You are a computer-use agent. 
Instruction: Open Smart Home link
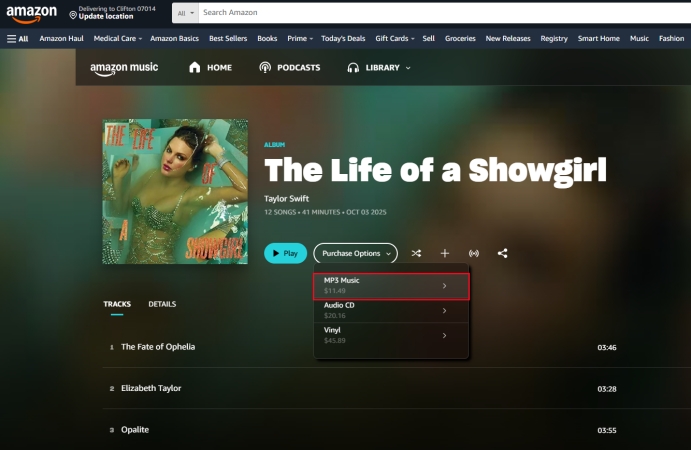pyautogui.click(x=598, y=39)
